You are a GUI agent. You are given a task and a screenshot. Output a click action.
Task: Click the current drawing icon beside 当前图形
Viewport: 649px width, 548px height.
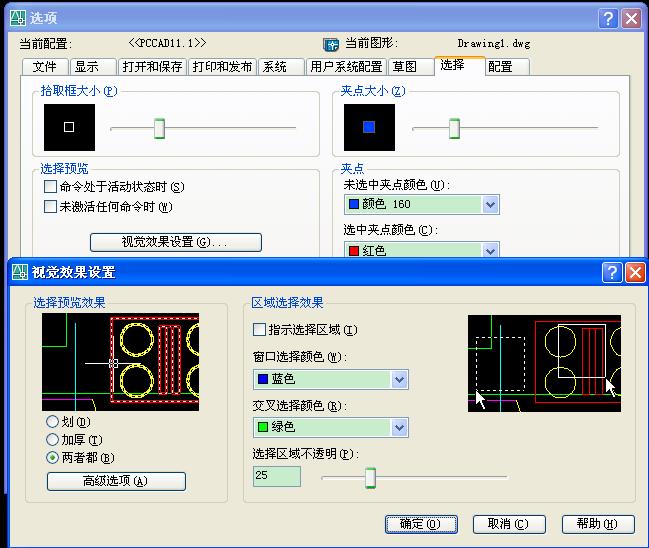331,44
